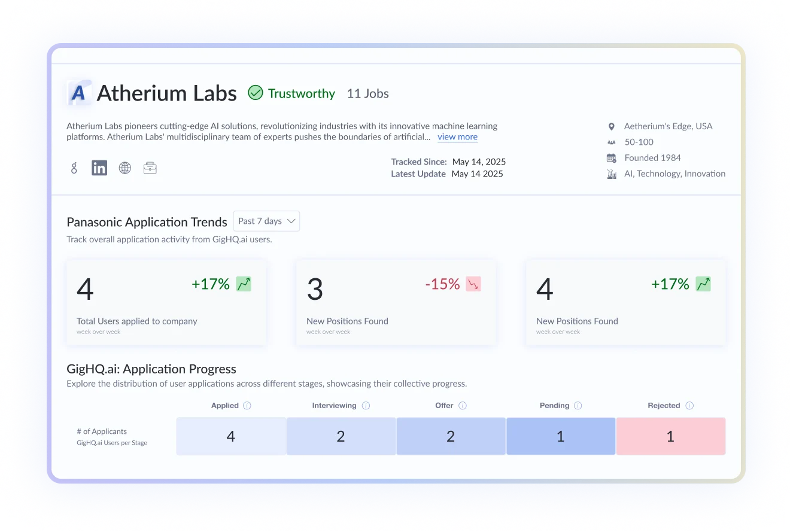Click the 50-100 employee count text

(x=639, y=142)
